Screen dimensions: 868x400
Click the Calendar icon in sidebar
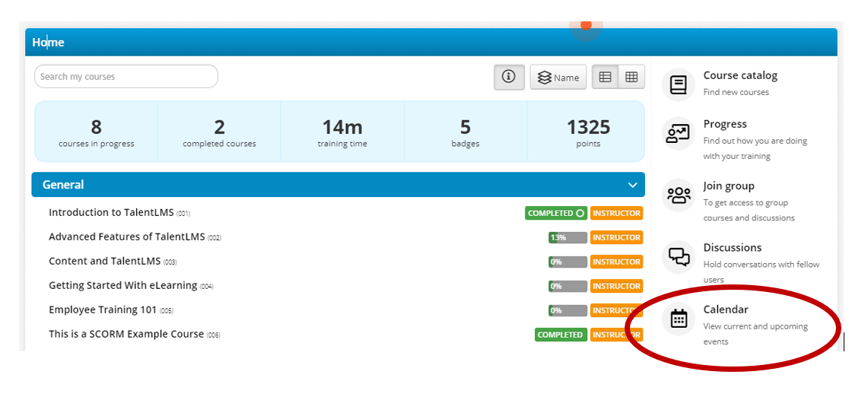tap(678, 319)
